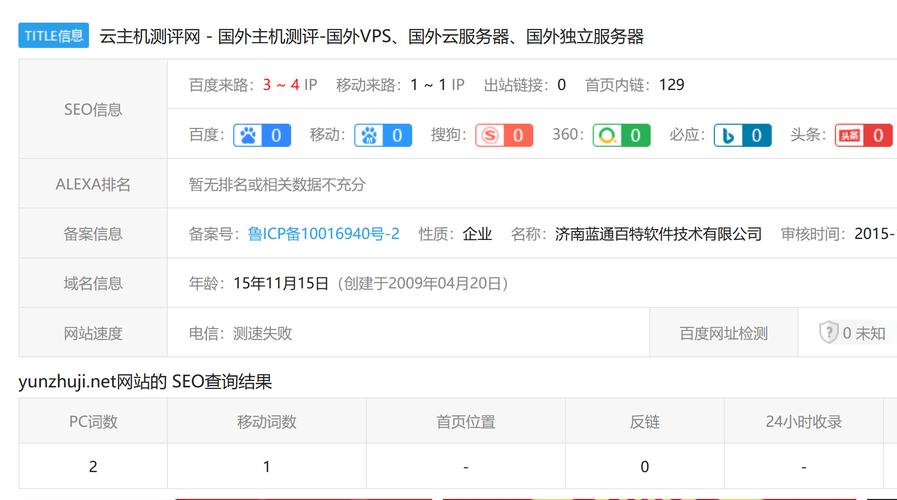This screenshot has width=897, height=500.
Task: Click the 备案信息 row header
Action: click(93, 234)
